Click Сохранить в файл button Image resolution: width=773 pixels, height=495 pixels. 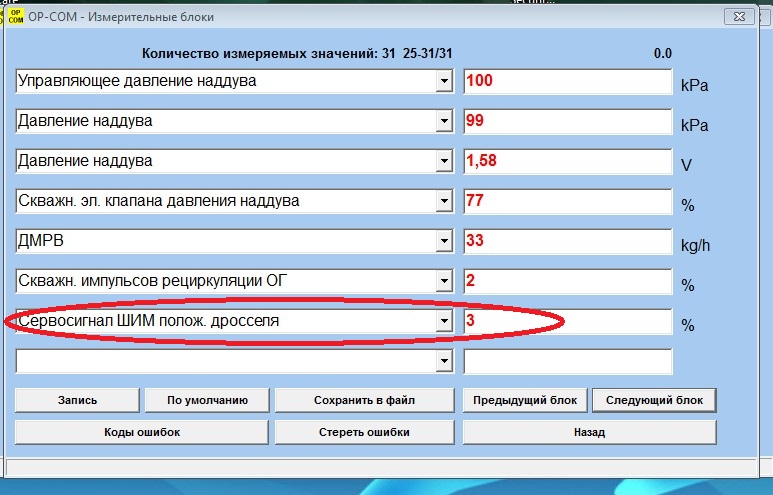[x=364, y=400]
